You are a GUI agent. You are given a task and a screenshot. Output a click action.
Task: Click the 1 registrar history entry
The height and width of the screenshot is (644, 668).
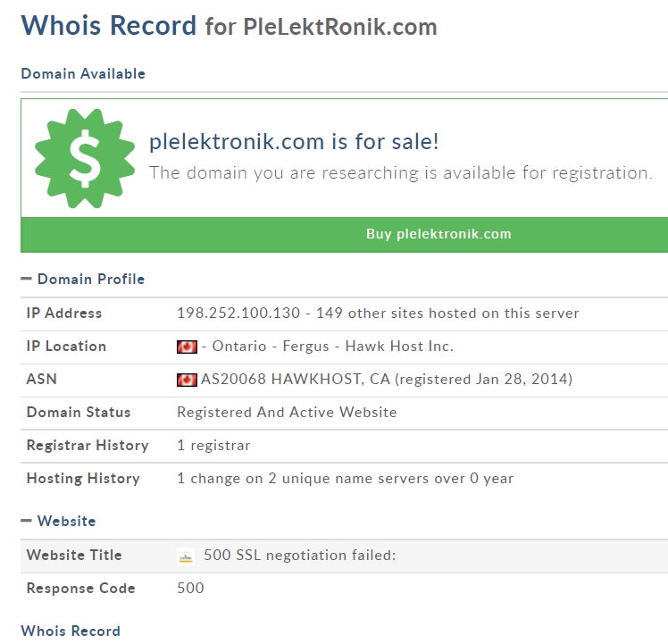pos(213,446)
